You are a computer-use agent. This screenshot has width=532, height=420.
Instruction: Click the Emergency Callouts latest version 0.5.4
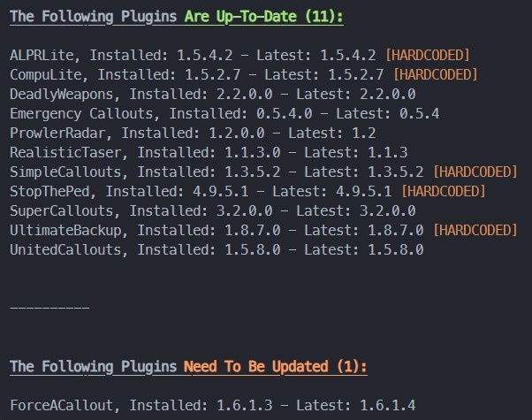coord(420,114)
